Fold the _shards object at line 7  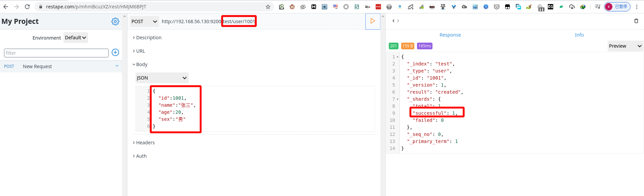397,99
